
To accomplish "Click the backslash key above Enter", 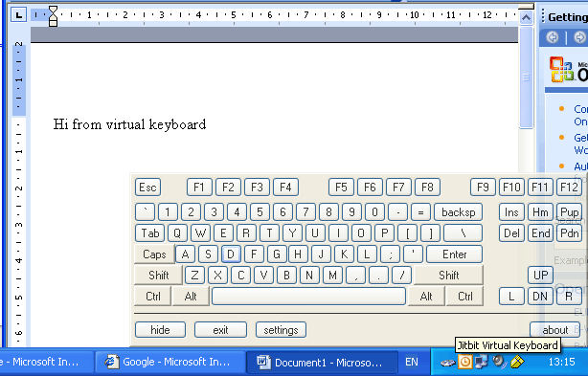I will click(x=463, y=233).
